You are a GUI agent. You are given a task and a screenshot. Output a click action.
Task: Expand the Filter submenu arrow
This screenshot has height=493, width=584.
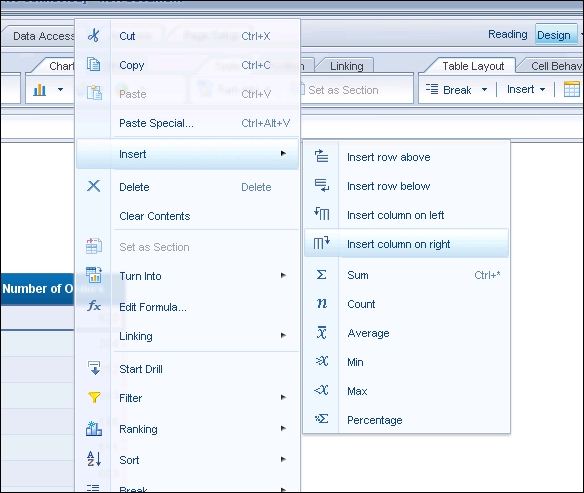coord(283,397)
